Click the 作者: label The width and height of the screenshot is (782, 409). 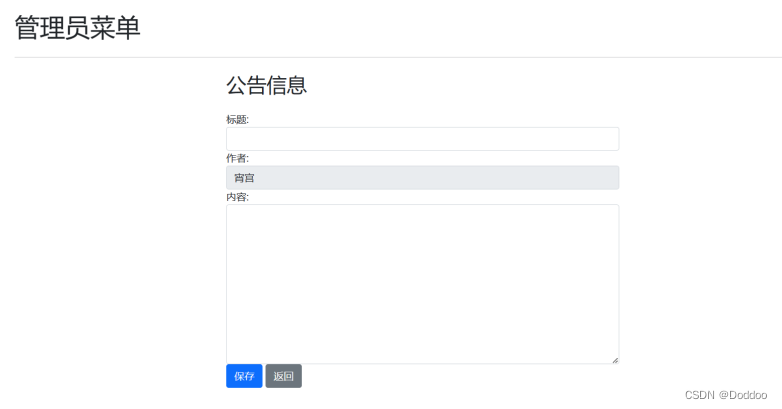[x=237, y=159]
